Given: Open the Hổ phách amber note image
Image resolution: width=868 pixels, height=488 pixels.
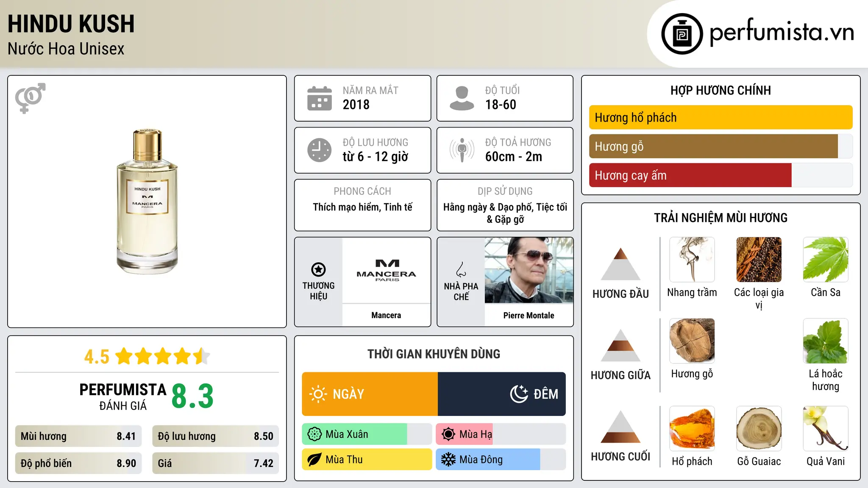Looking at the screenshot, I should pos(692,429).
